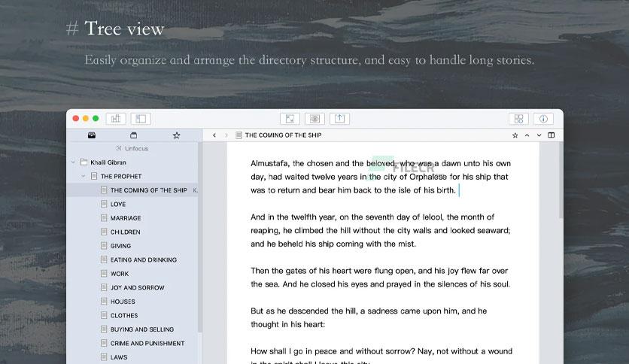Select THE PROPHET document row
Screen dimensions: 629x364
[x=132, y=176]
